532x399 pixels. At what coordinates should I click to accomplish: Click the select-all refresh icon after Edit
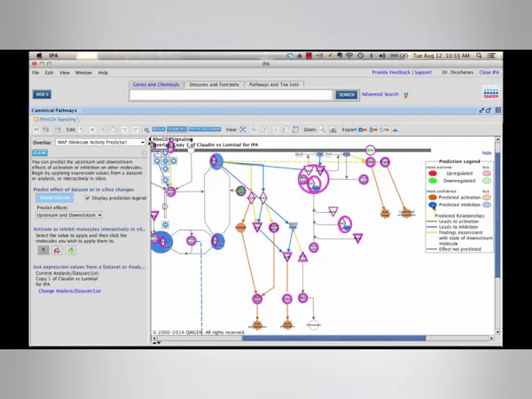point(82,129)
